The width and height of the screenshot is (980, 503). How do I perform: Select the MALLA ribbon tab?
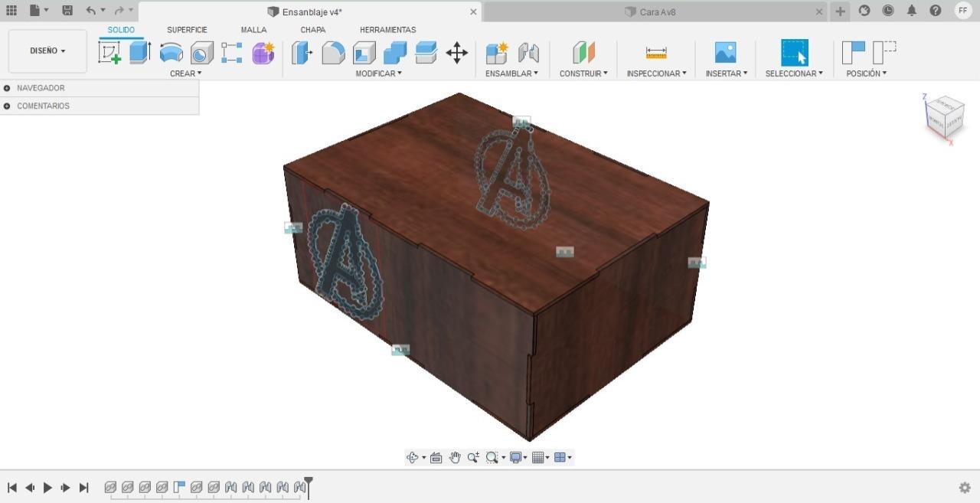tap(253, 30)
